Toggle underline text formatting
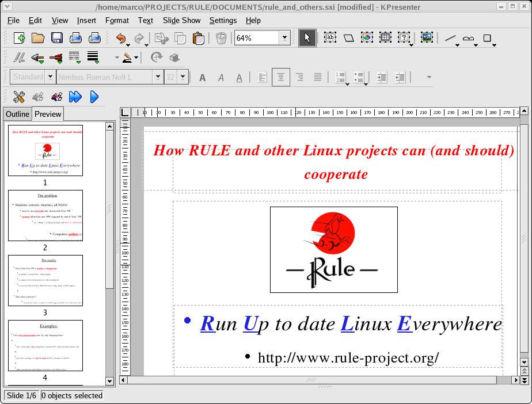The image size is (532, 404). (239, 78)
